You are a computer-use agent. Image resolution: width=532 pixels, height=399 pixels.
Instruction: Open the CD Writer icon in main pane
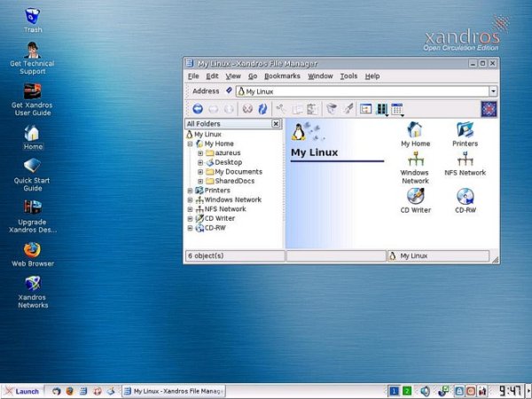click(415, 195)
